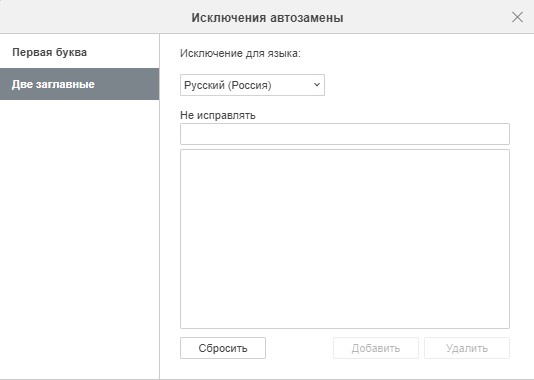534x380 pixels.
Task: Click the Добавить button
Action: [376, 348]
